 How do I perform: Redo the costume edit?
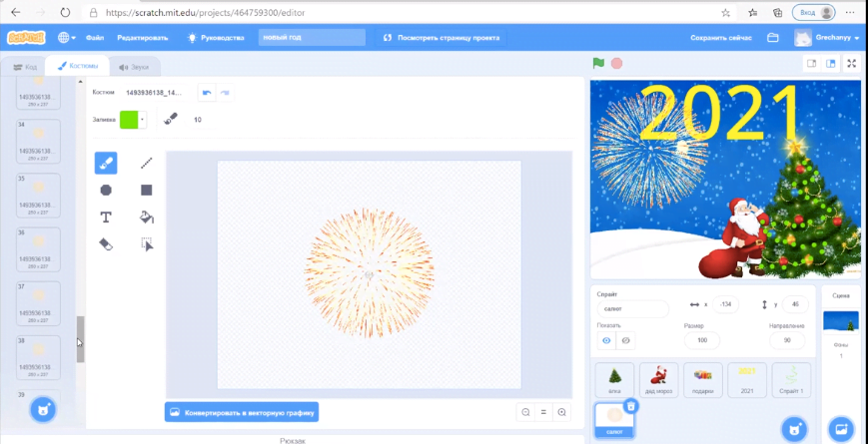coord(225,93)
